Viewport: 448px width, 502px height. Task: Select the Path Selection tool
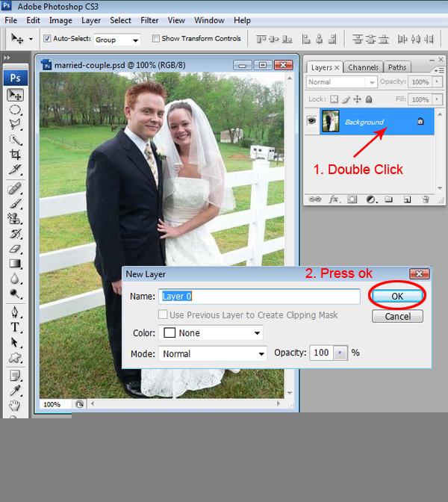coord(15,342)
